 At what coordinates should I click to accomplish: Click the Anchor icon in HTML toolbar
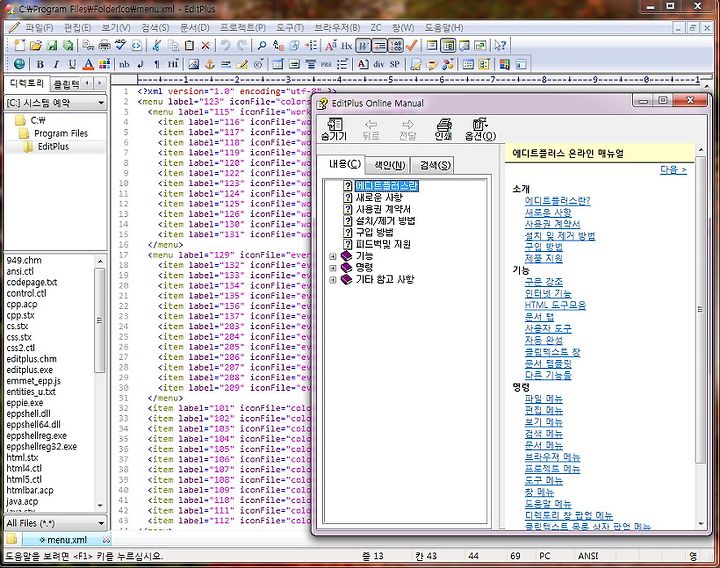coord(209,64)
